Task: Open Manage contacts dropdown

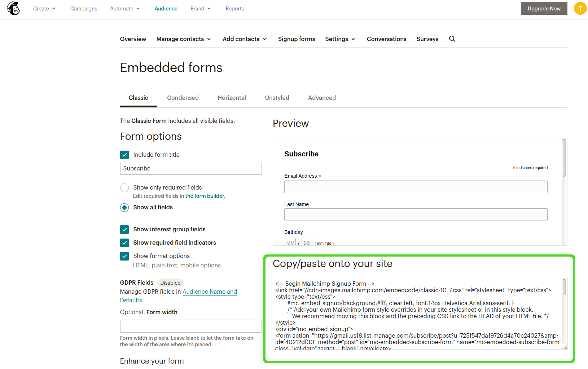Action: [184, 39]
